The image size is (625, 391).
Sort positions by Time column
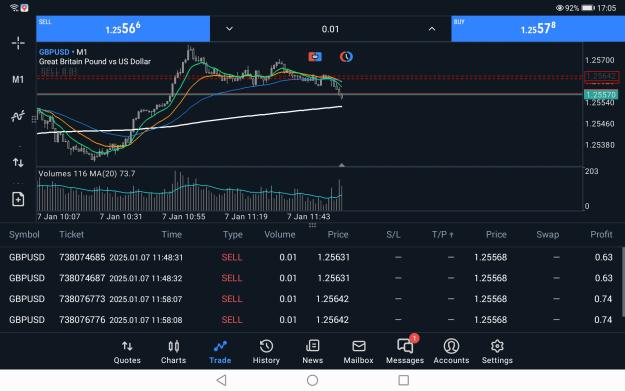point(172,234)
